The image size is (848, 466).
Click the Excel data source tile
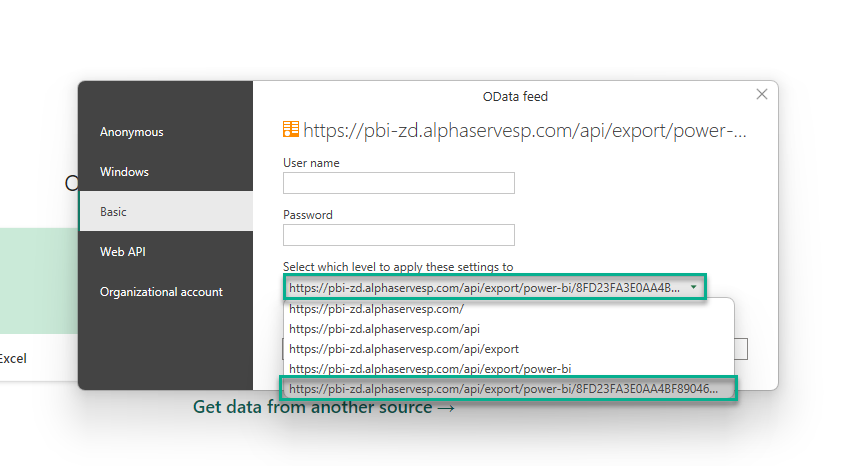[x=13, y=357]
